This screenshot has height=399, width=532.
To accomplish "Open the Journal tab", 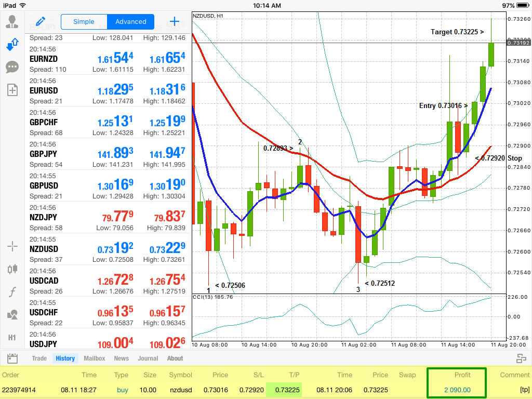I will coord(148,358).
